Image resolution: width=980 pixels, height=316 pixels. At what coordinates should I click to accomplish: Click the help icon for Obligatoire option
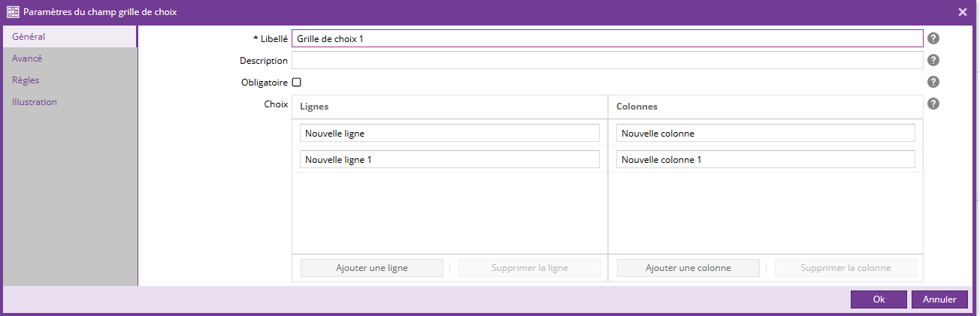pos(933,83)
